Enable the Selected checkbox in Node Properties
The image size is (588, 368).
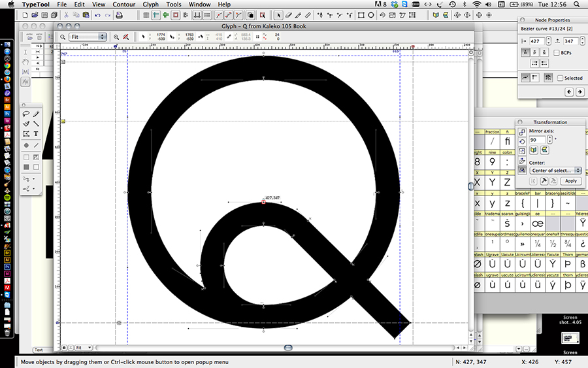tap(561, 78)
